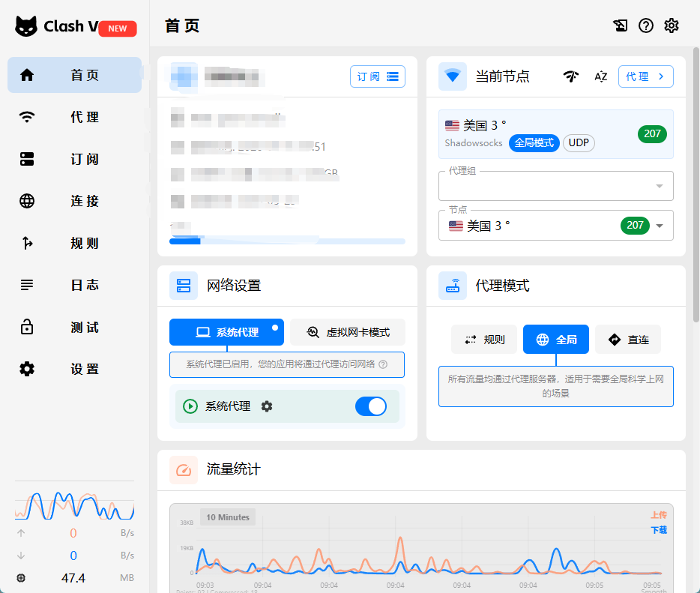Expand the 节点 dropdown showing 美国 3
Image resolution: width=700 pixels, height=593 pixels.
556,226
